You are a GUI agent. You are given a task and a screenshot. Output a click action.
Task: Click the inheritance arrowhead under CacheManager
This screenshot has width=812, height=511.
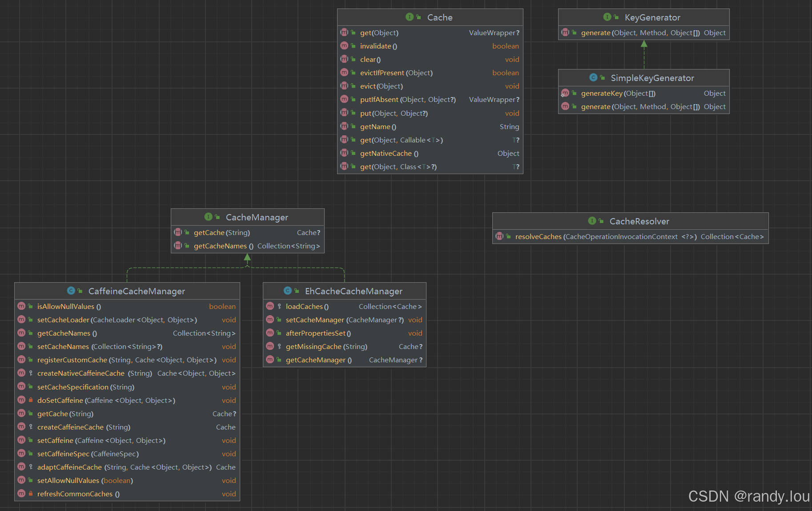click(247, 257)
